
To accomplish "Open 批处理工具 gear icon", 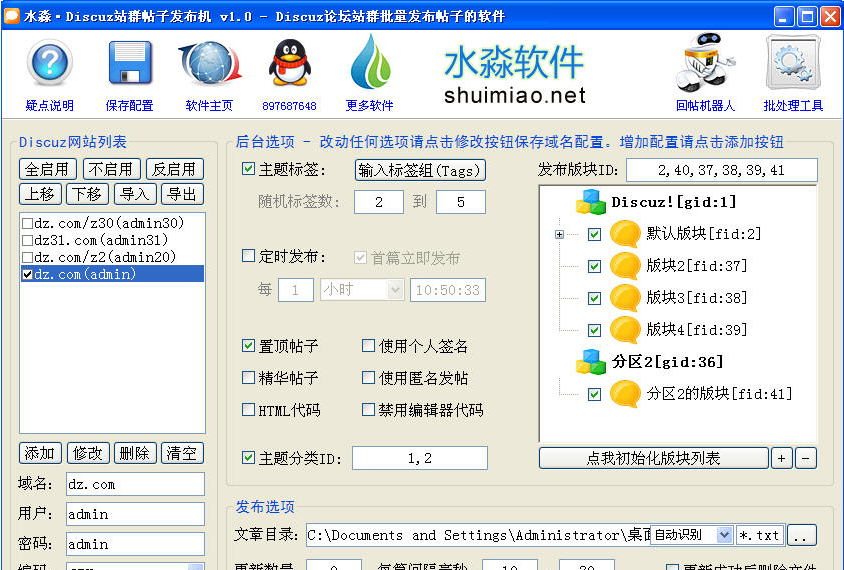I will [x=793, y=62].
